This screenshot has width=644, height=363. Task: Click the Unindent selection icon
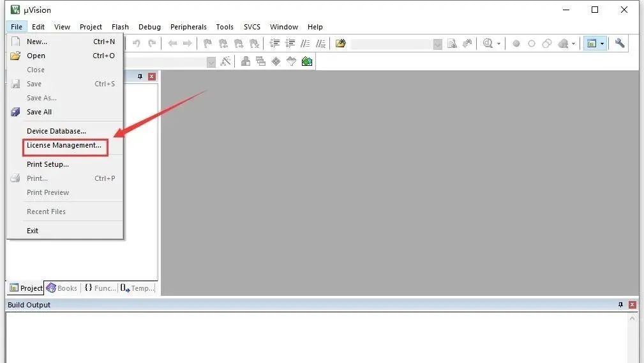point(290,43)
